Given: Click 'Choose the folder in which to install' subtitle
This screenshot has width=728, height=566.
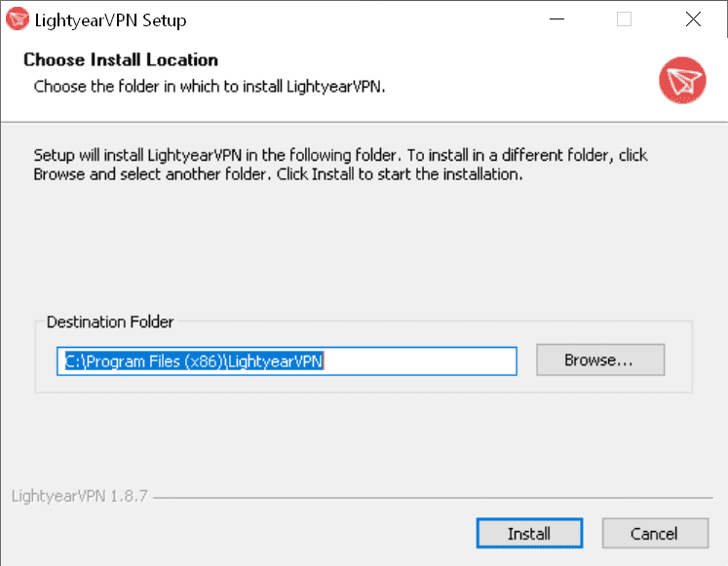Looking at the screenshot, I should pos(210,87).
